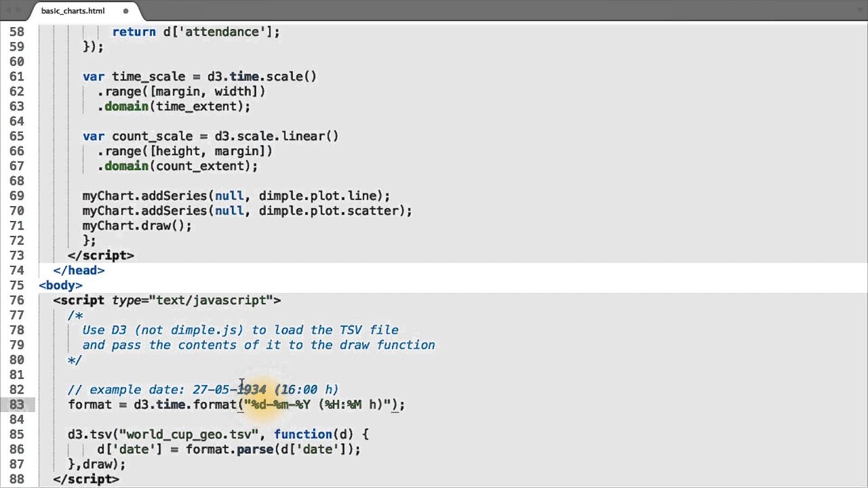Click the '"text/javascript"' attribute value
The width and height of the screenshot is (868, 488).
[x=211, y=300]
